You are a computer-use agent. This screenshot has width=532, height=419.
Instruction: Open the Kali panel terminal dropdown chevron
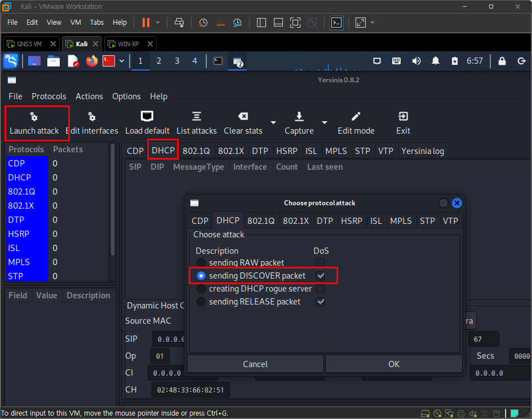click(x=122, y=61)
